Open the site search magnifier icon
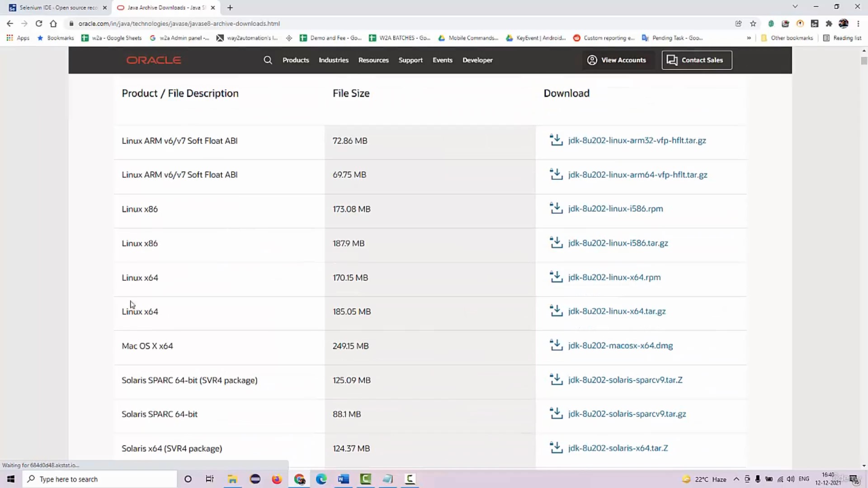868x488 pixels. (268, 60)
